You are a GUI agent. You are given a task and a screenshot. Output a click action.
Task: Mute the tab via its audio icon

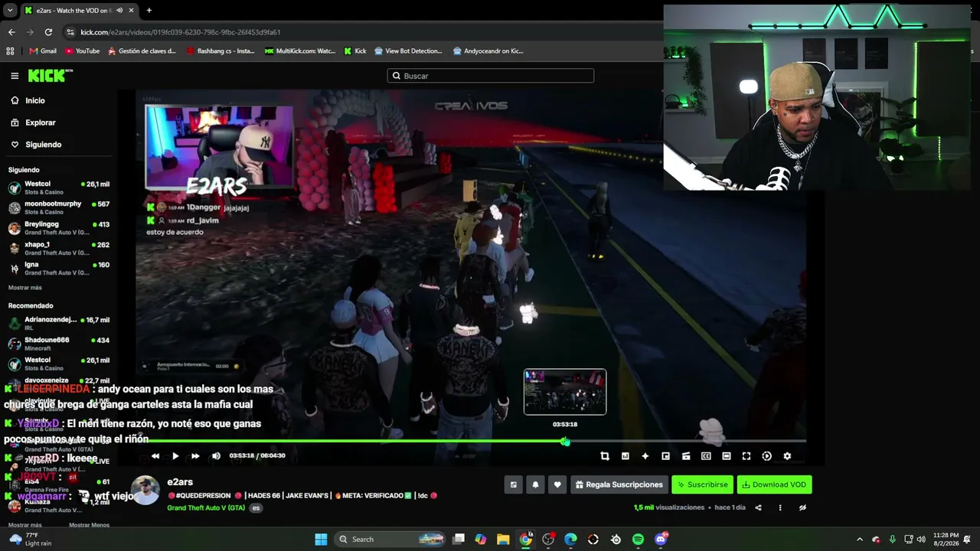(119, 11)
